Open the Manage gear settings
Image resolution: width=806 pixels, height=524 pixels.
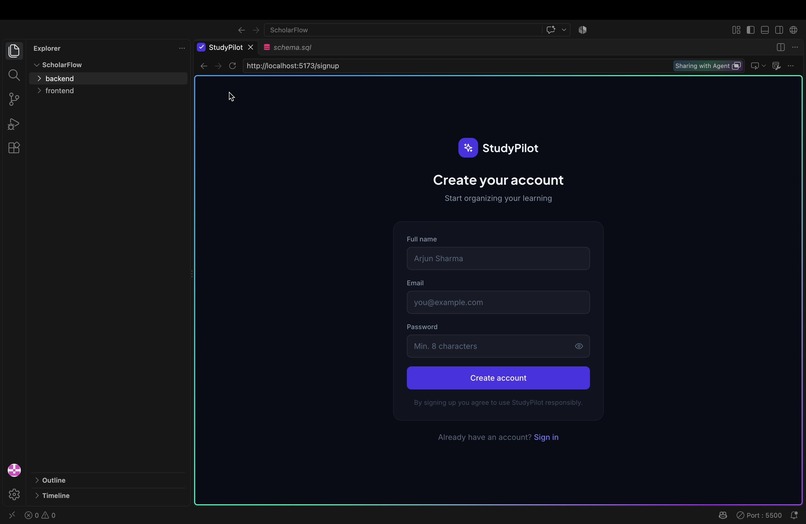click(14, 494)
